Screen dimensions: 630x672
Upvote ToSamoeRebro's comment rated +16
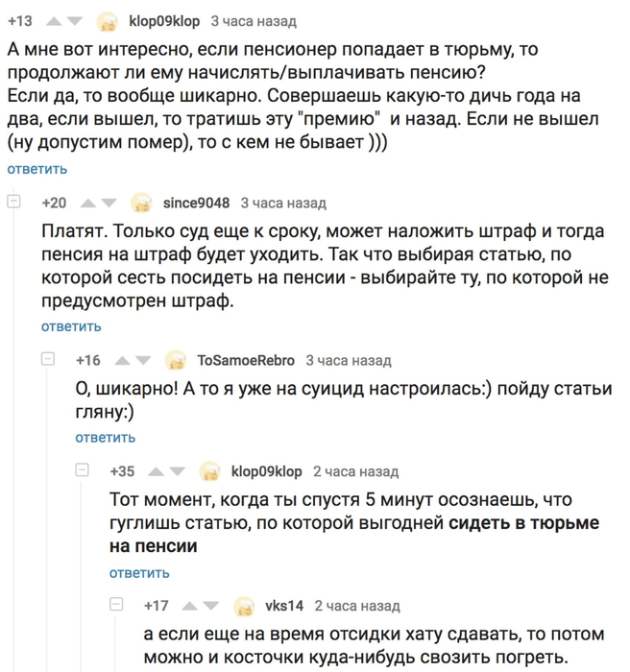[x=123, y=361]
